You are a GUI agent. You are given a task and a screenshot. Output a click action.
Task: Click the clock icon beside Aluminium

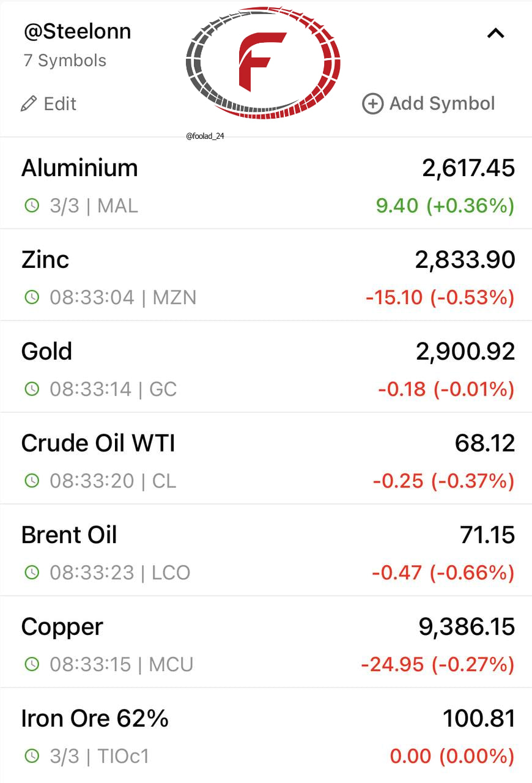32,206
